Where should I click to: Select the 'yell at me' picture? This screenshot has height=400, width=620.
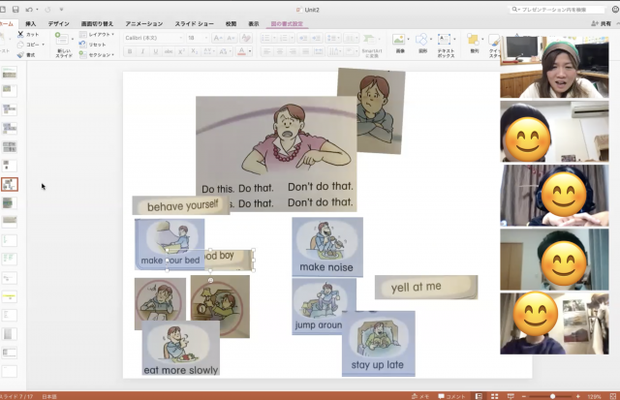point(426,287)
